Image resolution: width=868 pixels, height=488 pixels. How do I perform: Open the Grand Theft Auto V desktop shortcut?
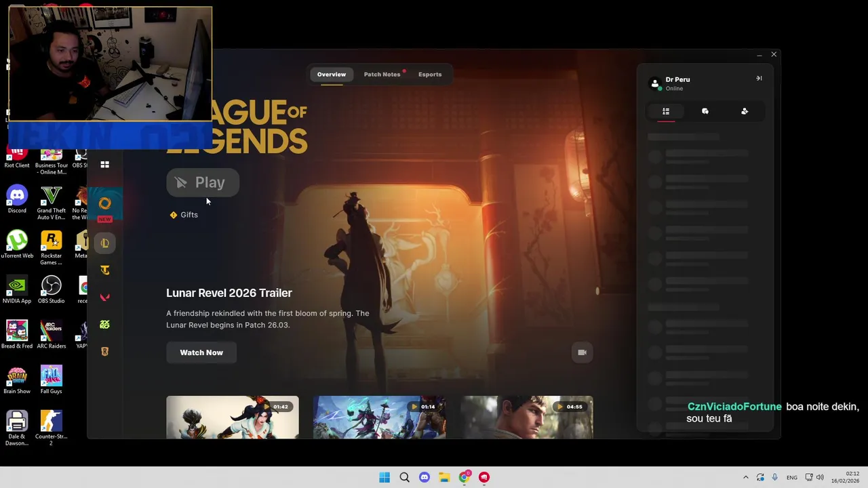click(51, 203)
